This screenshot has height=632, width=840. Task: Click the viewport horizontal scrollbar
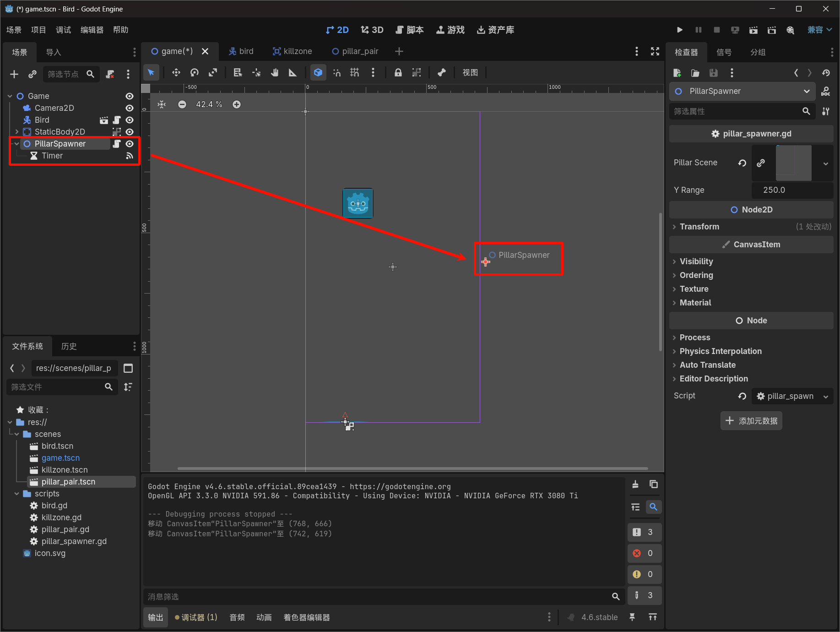tap(412, 469)
